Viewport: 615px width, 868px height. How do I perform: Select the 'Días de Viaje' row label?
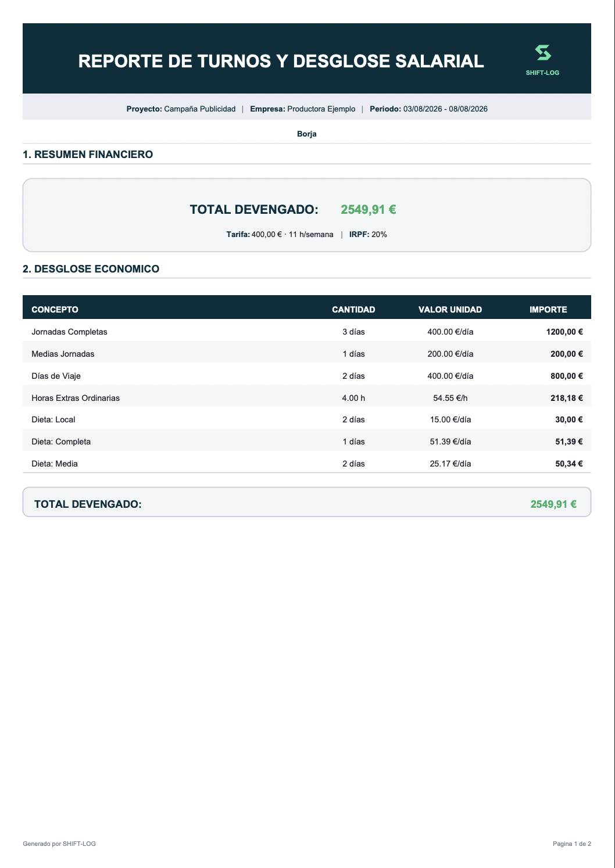point(56,376)
